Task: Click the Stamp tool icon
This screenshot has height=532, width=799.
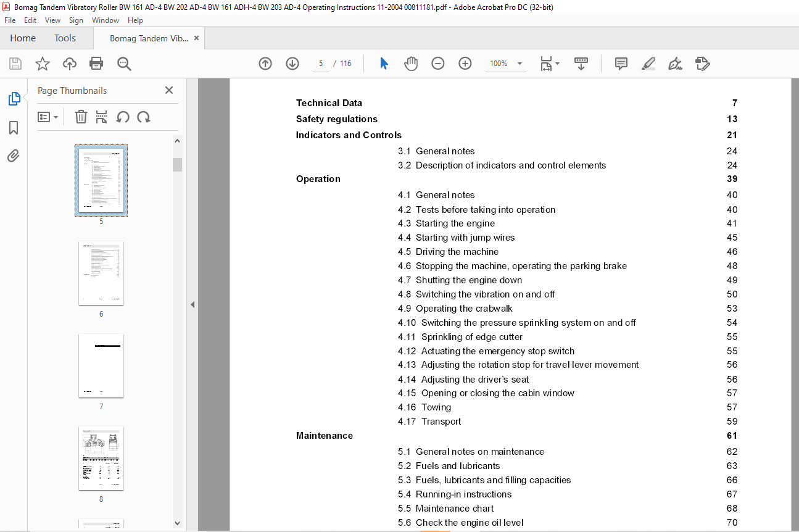Action: point(702,64)
